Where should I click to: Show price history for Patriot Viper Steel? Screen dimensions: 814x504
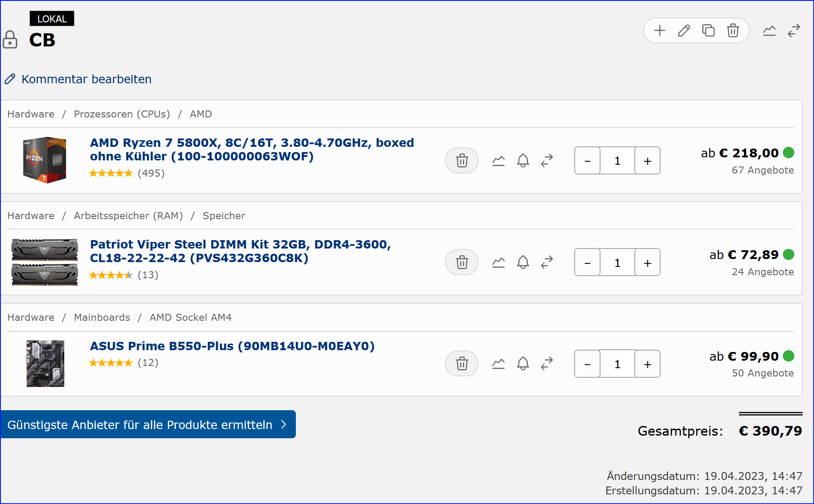pyautogui.click(x=498, y=263)
